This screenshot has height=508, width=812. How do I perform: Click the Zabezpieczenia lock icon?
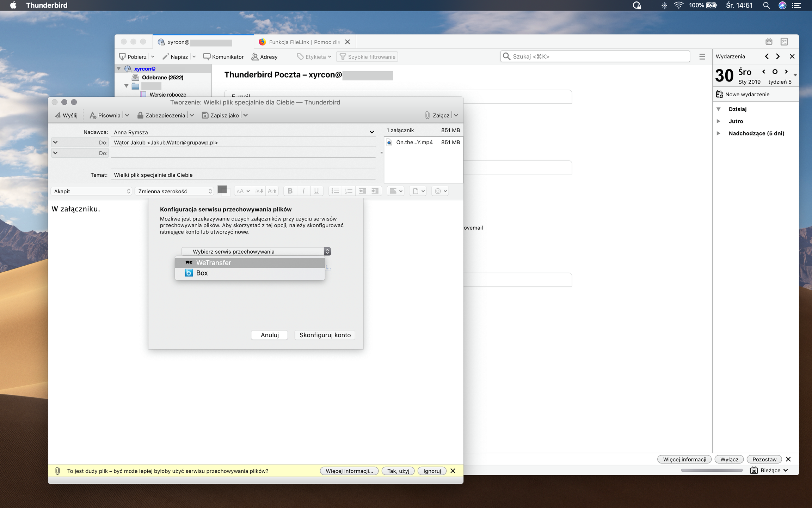[x=140, y=115]
